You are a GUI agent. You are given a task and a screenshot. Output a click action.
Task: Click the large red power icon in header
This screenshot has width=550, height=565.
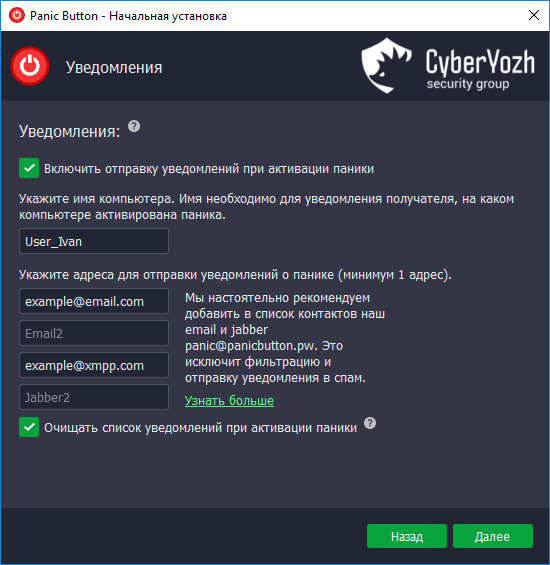click(x=30, y=66)
